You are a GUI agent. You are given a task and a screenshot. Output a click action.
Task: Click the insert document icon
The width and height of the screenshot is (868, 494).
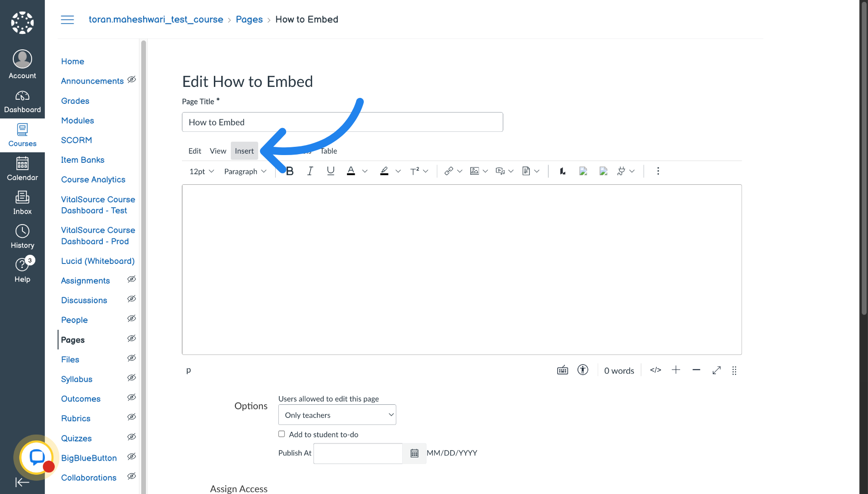pyautogui.click(x=526, y=171)
